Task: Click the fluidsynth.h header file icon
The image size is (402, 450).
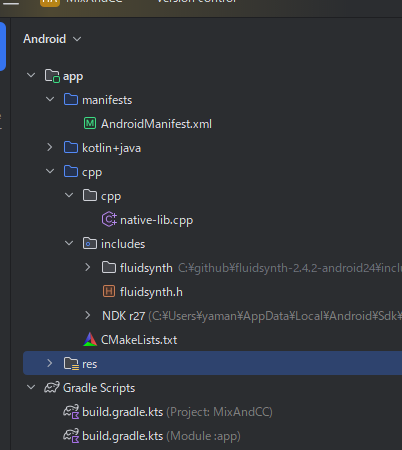Action: [x=109, y=292]
